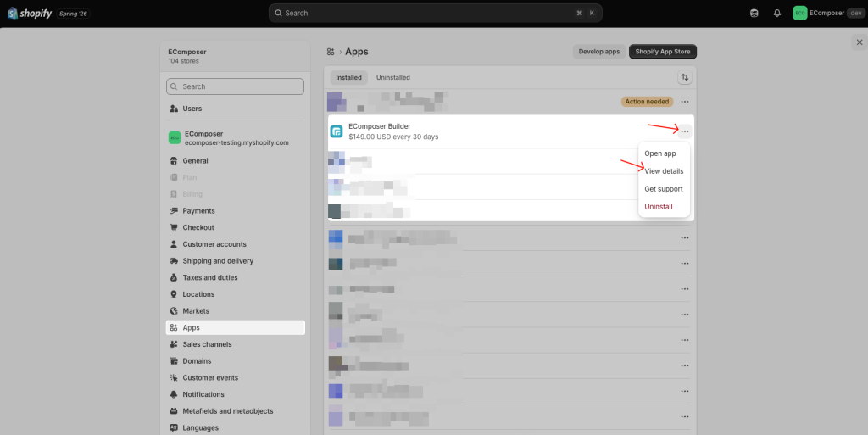
Task: Focus the top global Search bar
Action: 435,14
